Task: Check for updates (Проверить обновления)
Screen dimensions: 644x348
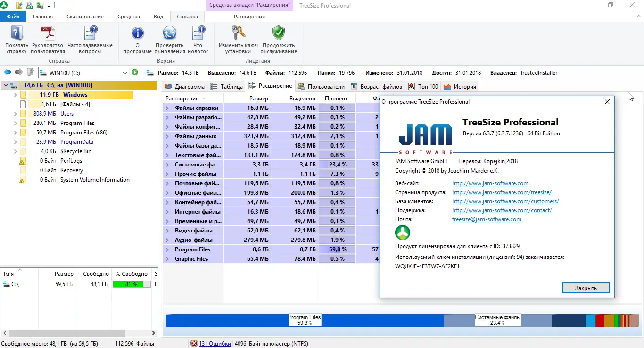Action: coord(170,33)
